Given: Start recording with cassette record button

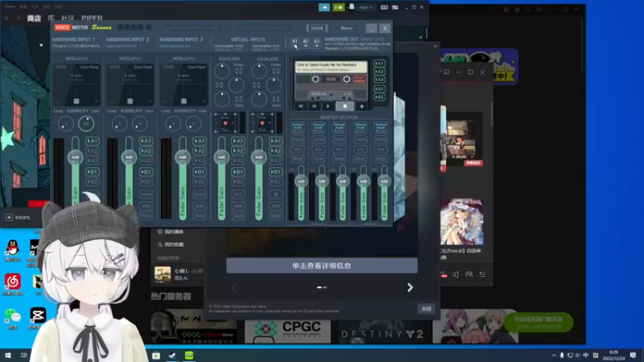Looking at the screenshot, I should point(361,106).
